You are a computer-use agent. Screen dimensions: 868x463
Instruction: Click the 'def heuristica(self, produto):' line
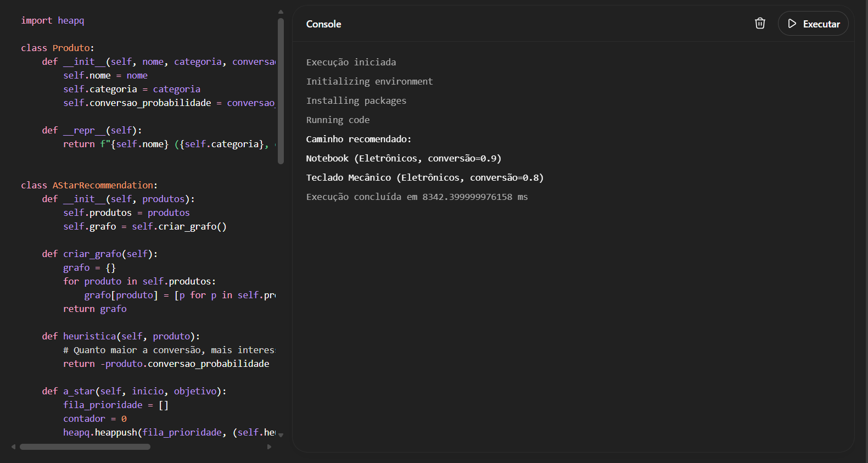tap(121, 337)
